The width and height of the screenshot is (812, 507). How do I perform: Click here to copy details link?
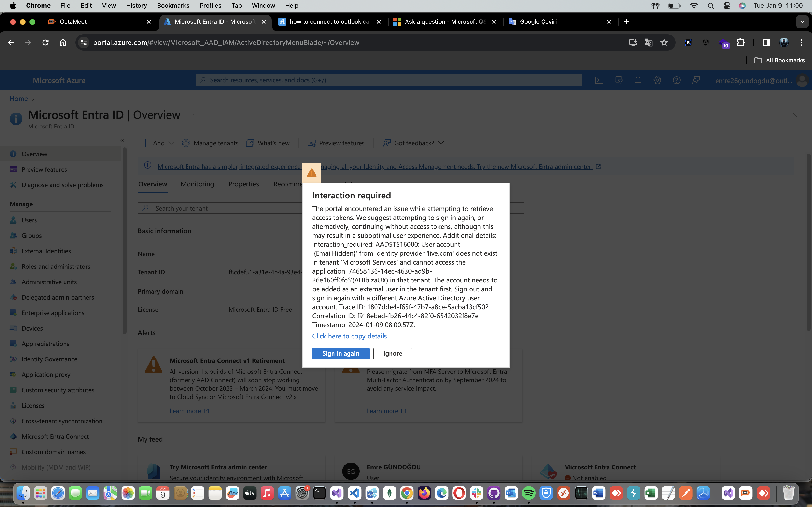point(349,336)
